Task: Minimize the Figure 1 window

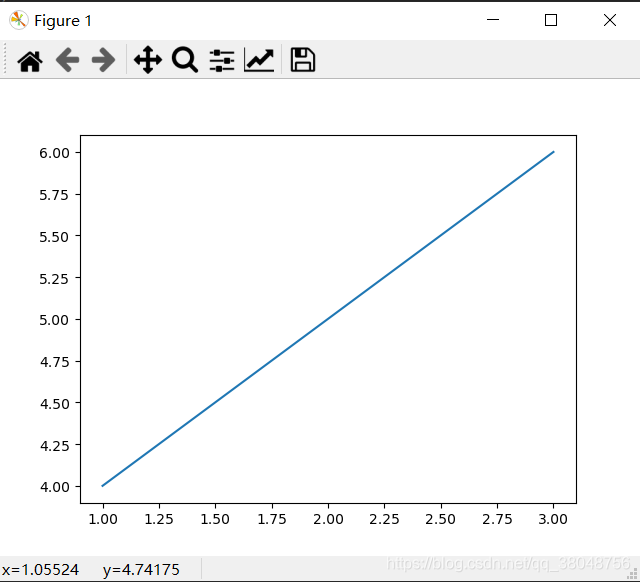Action: 493,20
